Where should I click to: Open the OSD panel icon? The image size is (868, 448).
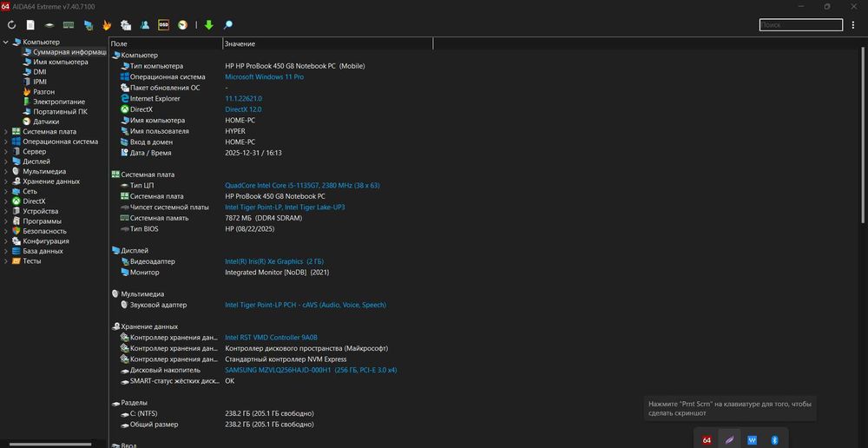tap(164, 25)
